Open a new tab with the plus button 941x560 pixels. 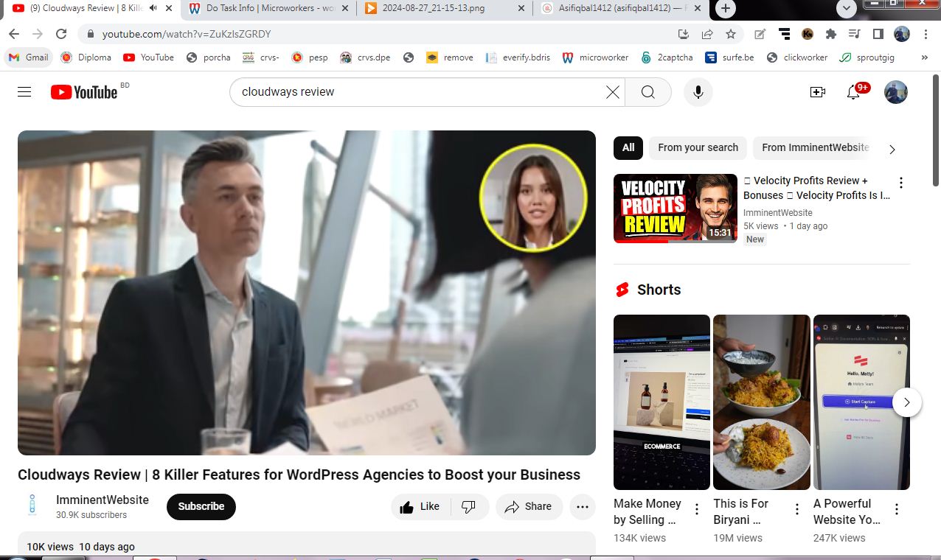tap(726, 9)
